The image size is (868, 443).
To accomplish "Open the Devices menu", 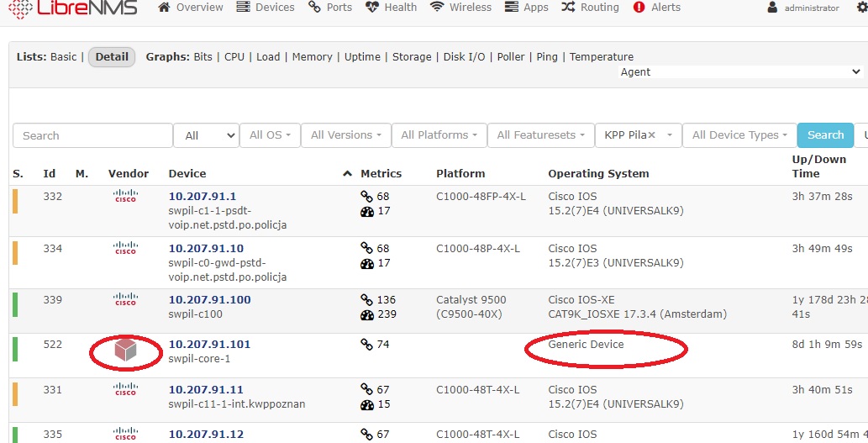I will pos(266,8).
